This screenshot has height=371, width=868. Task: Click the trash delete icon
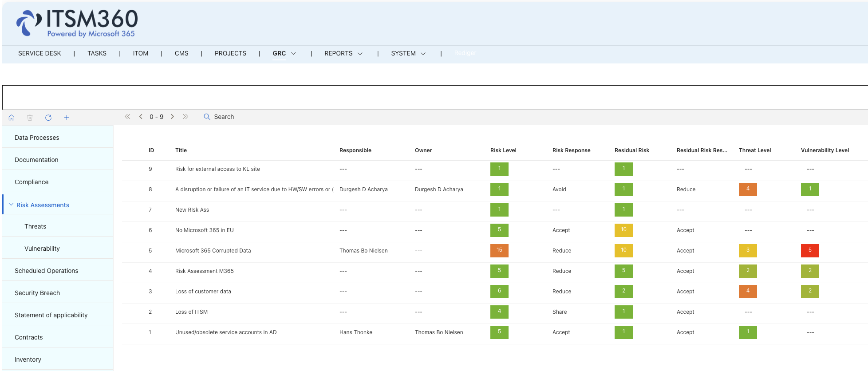(x=30, y=118)
